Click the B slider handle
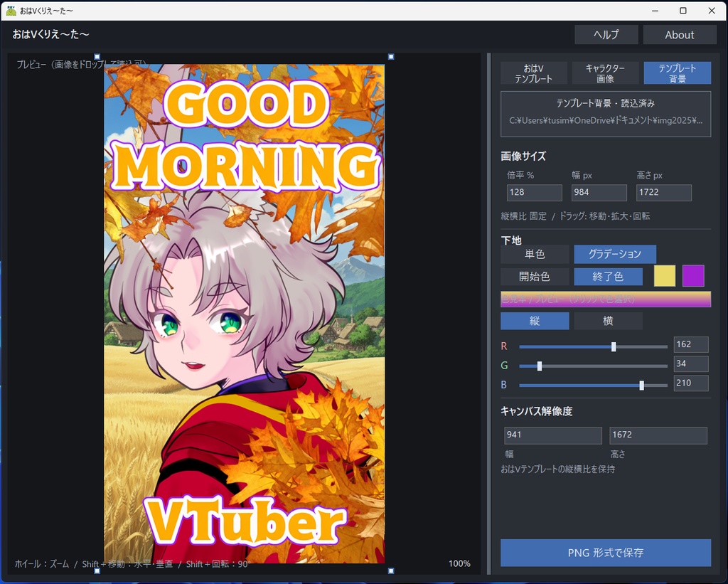The image size is (728, 584). (x=642, y=385)
